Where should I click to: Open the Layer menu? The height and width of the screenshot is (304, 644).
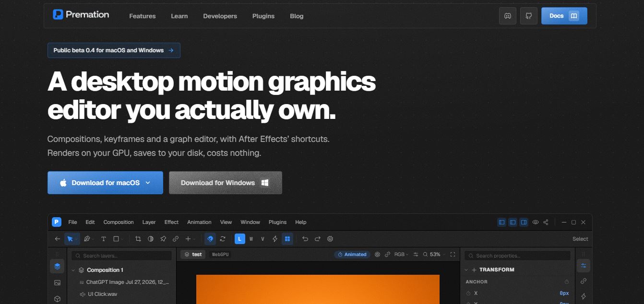[x=149, y=222]
